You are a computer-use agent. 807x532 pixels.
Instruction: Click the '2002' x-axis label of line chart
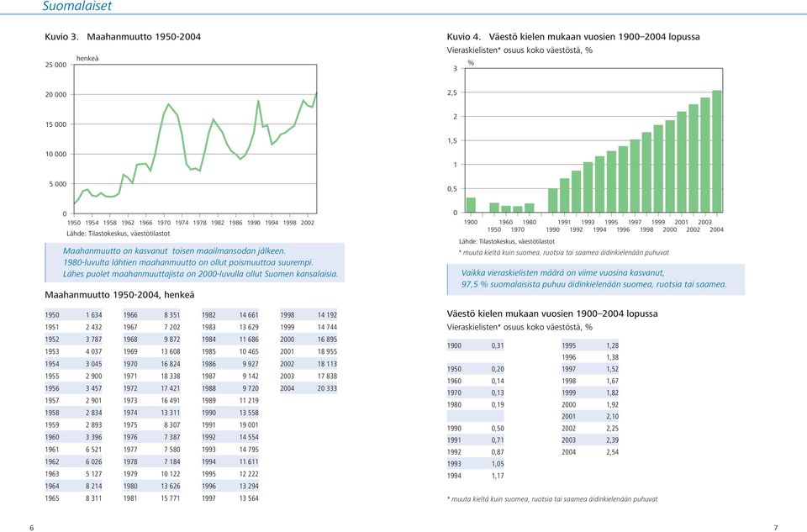tap(308, 223)
